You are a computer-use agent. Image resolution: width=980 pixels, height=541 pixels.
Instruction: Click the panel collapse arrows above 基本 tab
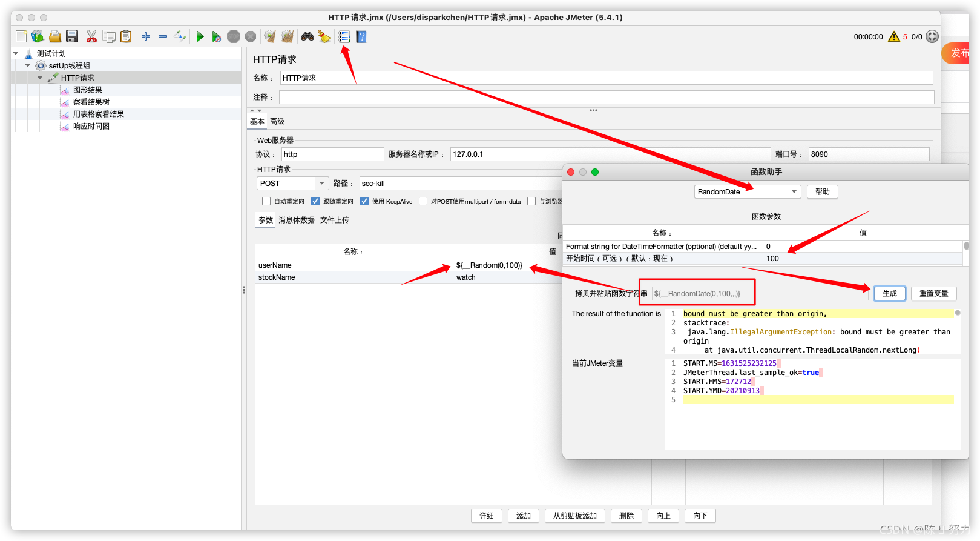point(255,111)
